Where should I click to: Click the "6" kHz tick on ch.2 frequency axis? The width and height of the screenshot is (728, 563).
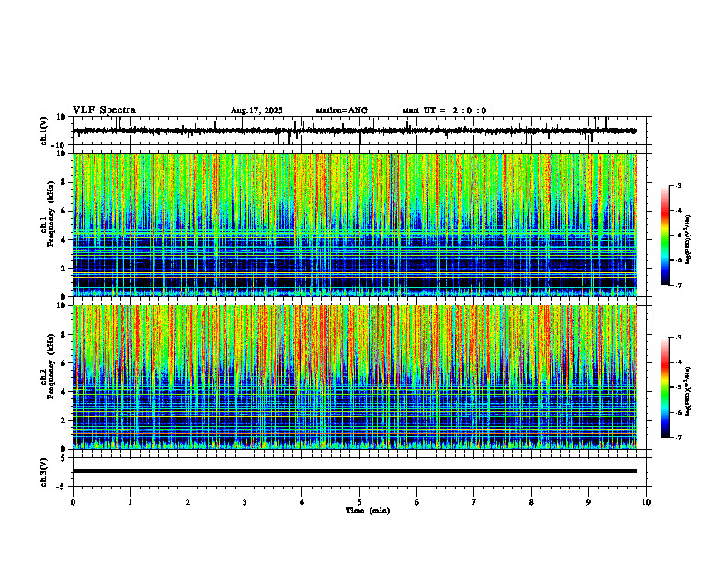[64, 363]
